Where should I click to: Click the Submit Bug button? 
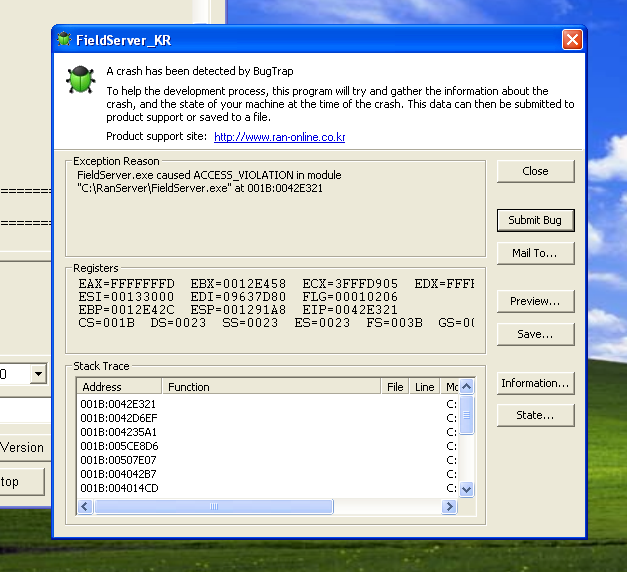[x=535, y=220]
